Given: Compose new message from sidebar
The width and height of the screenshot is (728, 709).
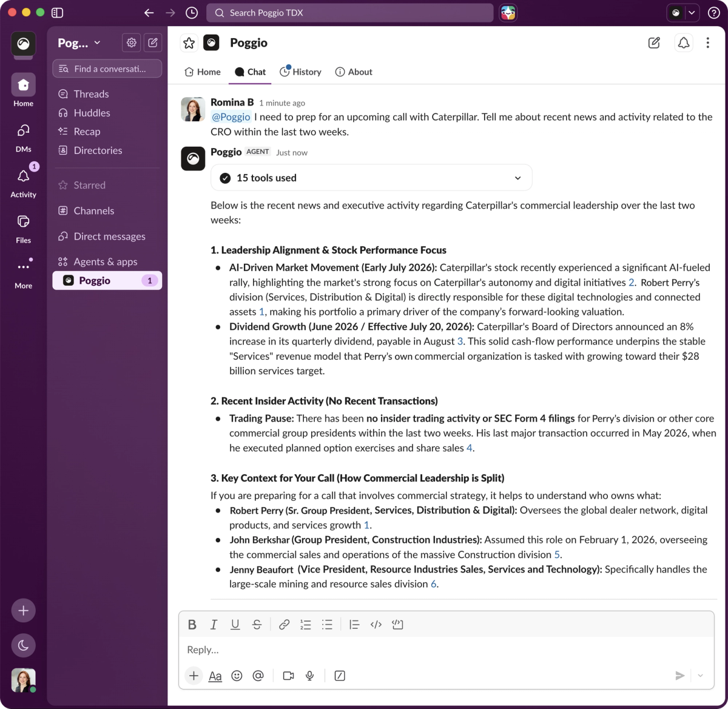Looking at the screenshot, I should click(153, 42).
